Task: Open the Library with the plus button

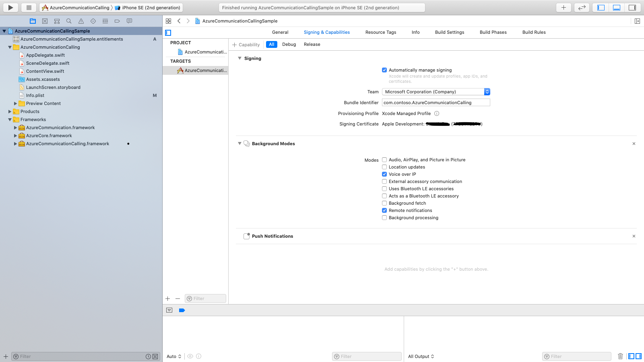Action: (563, 7)
